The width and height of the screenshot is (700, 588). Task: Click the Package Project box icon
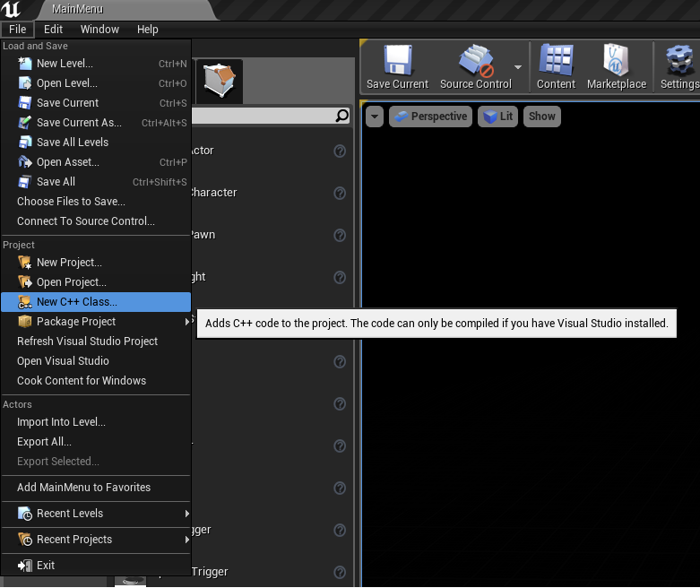(x=24, y=322)
